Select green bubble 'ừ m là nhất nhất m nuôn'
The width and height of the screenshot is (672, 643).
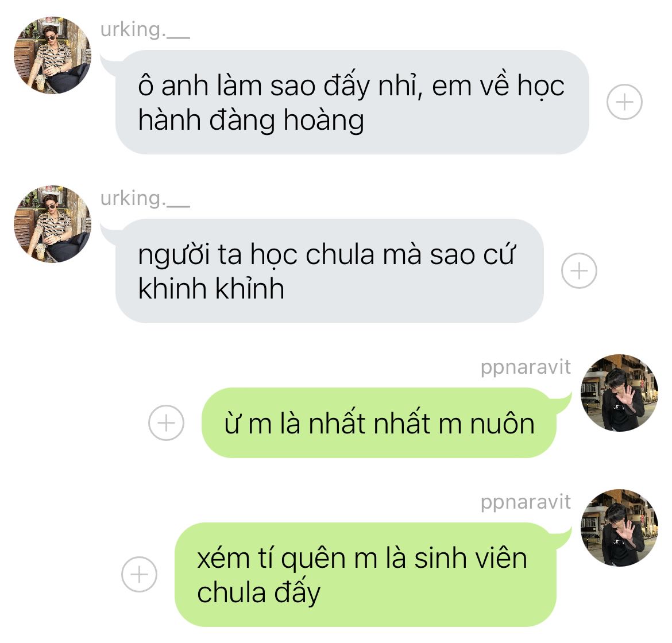[x=379, y=423]
